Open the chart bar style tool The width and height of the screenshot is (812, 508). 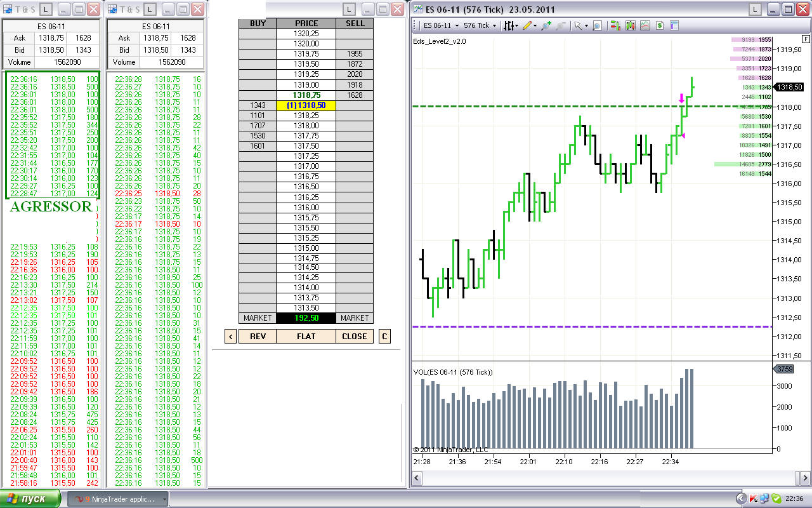(x=507, y=25)
